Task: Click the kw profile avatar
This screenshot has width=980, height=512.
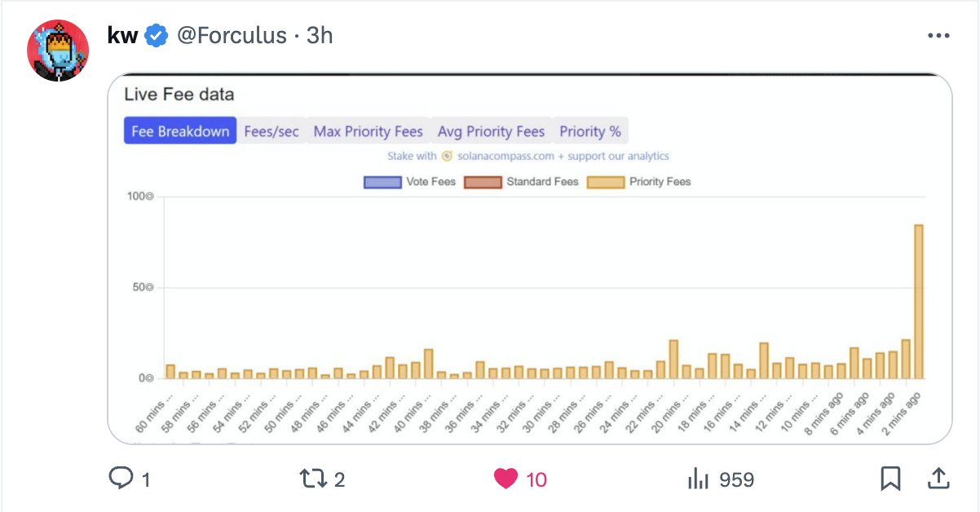Action: tap(58, 51)
